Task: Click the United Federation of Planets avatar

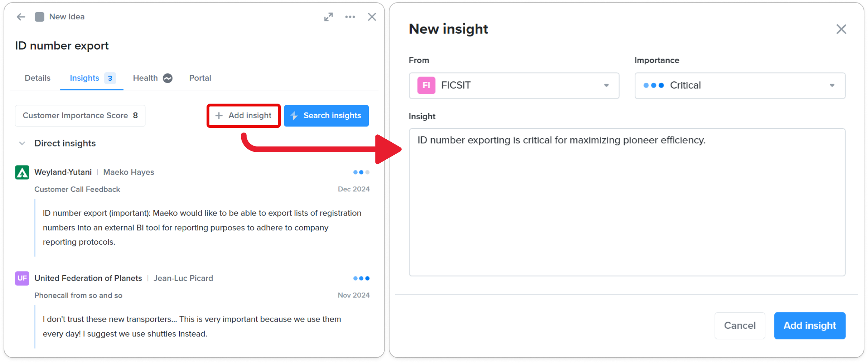Action: coord(22,278)
